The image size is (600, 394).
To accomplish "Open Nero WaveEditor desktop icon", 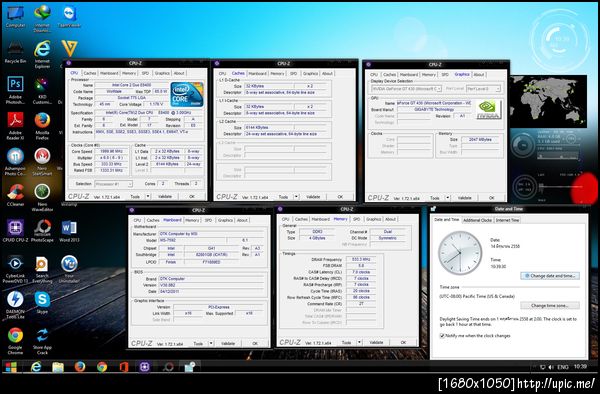I will click(x=42, y=198).
